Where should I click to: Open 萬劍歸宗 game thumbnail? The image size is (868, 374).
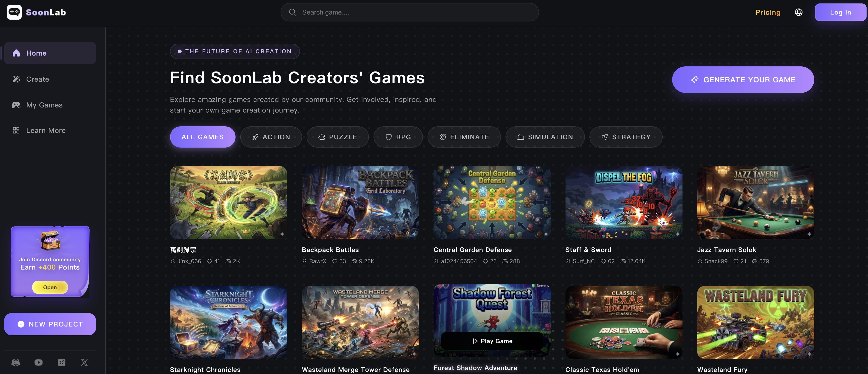228,203
